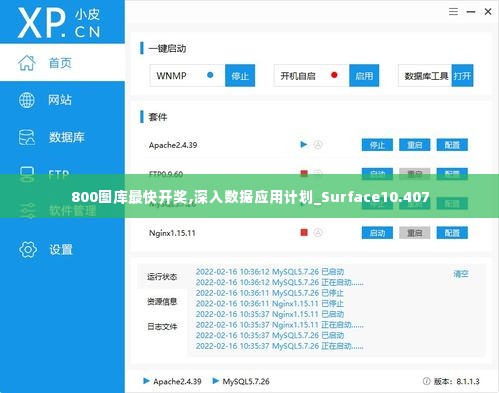Open the hamburger menu icon
The height and width of the screenshot is (393, 499).
pos(453,12)
